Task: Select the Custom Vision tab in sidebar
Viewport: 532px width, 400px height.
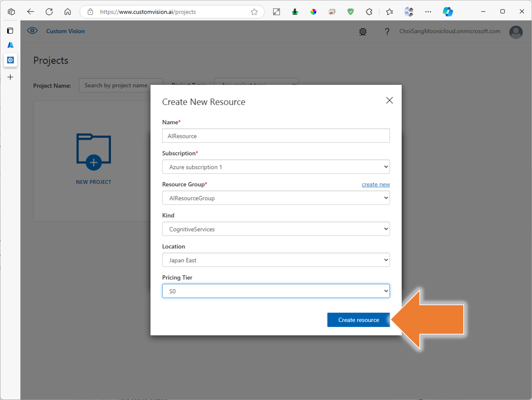Action: point(10,60)
